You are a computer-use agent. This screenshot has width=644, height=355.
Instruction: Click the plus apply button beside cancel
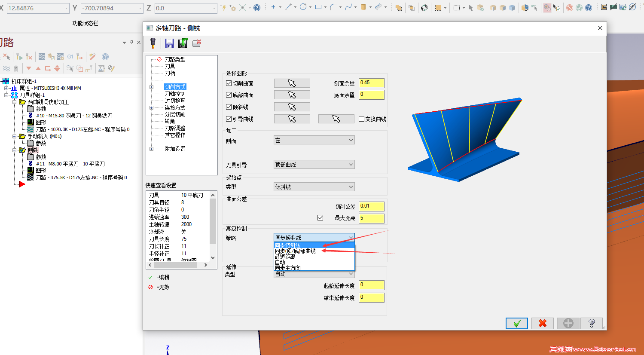(568, 323)
